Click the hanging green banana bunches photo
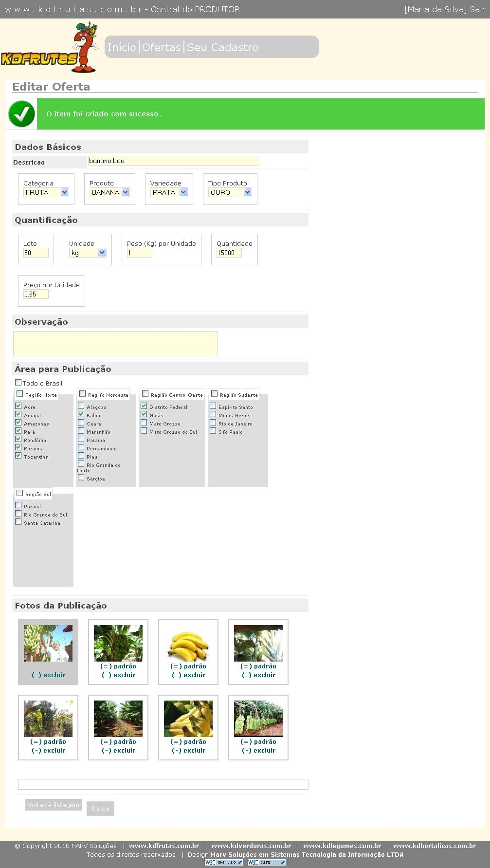This screenshot has height=868, width=490. (x=258, y=719)
